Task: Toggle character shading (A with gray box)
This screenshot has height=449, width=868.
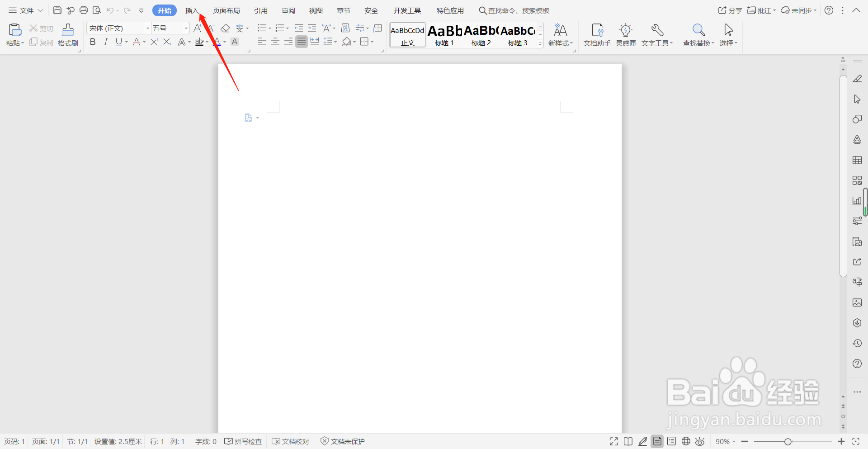Action: pos(235,42)
